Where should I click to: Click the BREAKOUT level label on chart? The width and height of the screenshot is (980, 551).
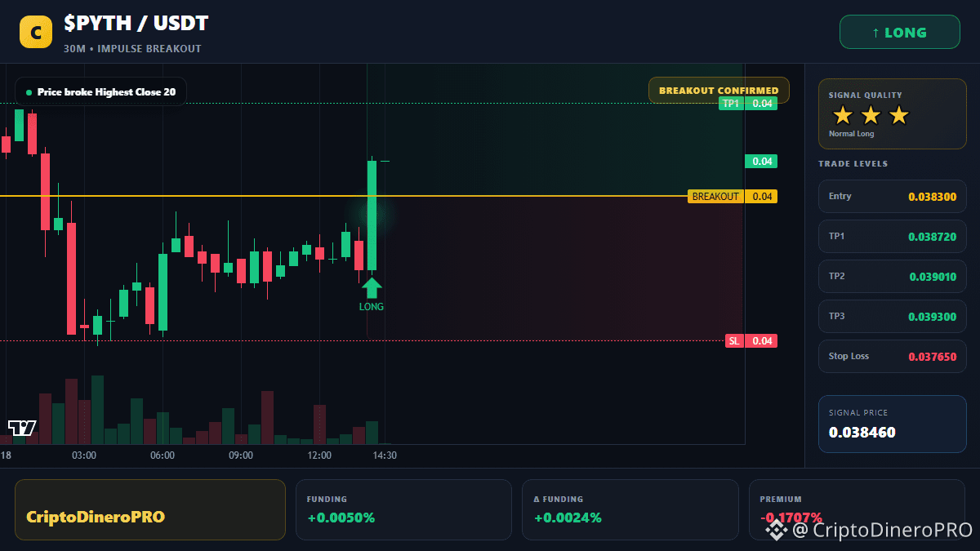(733, 197)
